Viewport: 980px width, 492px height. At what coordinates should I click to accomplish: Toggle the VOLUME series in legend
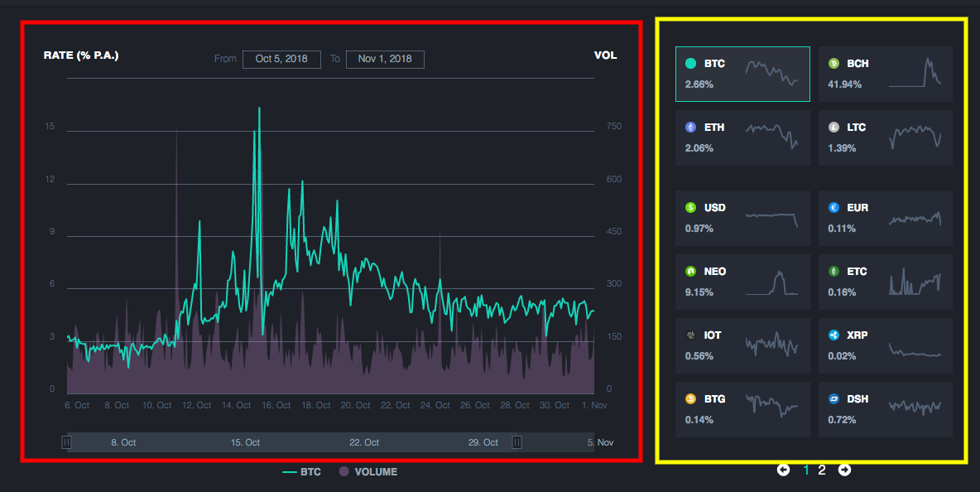pos(368,472)
